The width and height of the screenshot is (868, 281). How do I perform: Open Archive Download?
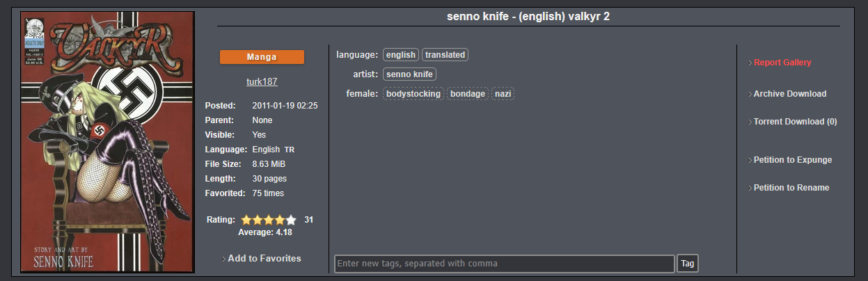(789, 94)
